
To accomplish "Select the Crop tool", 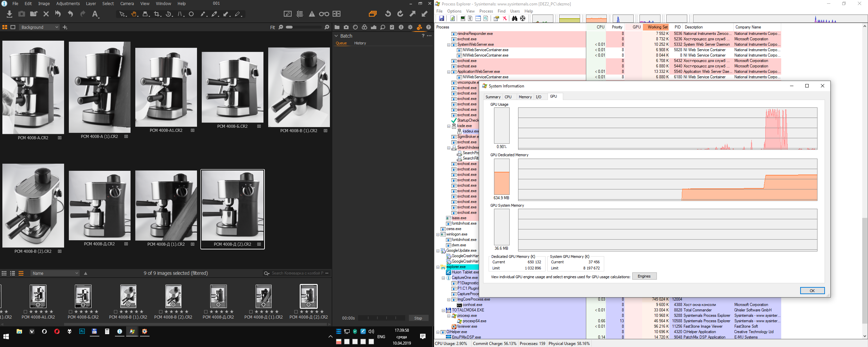I will pos(157,14).
